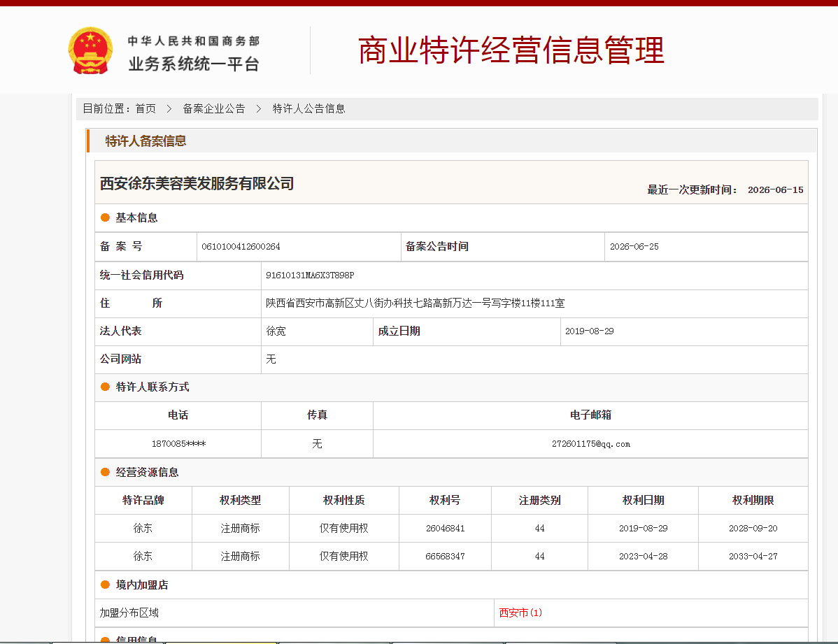This screenshot has width=838, height=644.
Task: Click the 境内加盟店 section heading
Action: click(141, 585)
